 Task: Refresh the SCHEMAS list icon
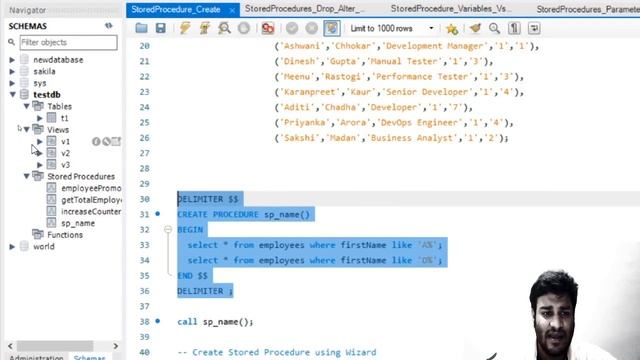pos(109,26)
